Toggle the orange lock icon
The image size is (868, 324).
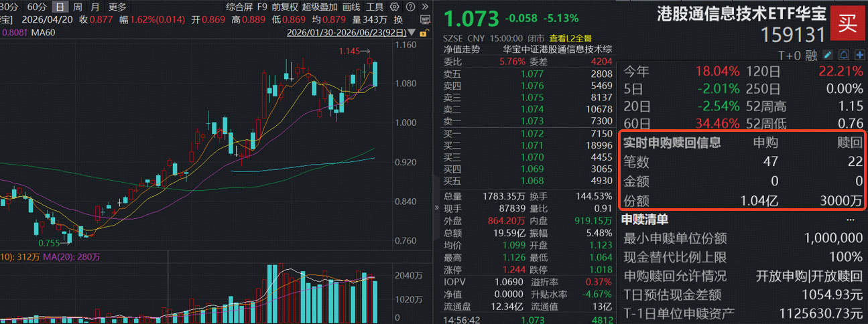pos(424,33)
